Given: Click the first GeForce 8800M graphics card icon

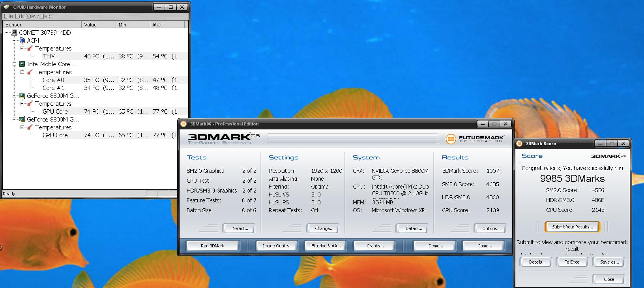Looking at the screenshot, I should pyautogui.click(x=22, y=95).
